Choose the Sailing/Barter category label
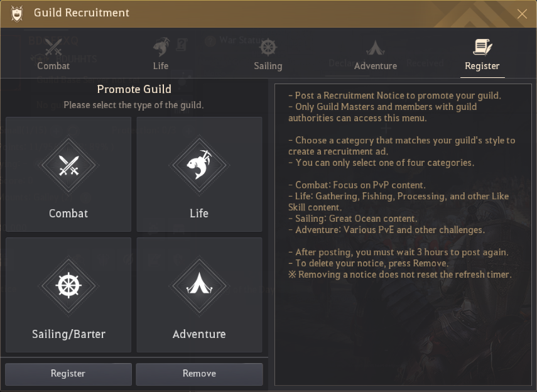537x392 pixels. pos(68,334)
